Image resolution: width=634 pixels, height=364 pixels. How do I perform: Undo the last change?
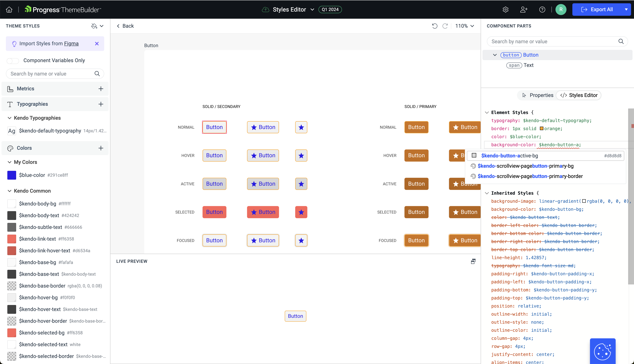point(435,26)
